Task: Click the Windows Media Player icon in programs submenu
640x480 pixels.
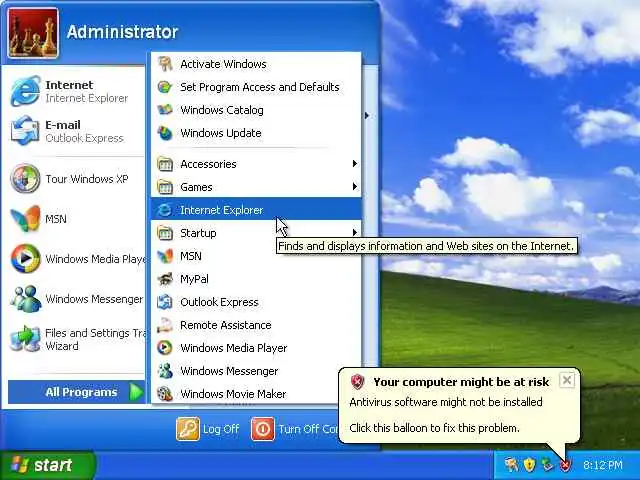Action: coord(165,348)
